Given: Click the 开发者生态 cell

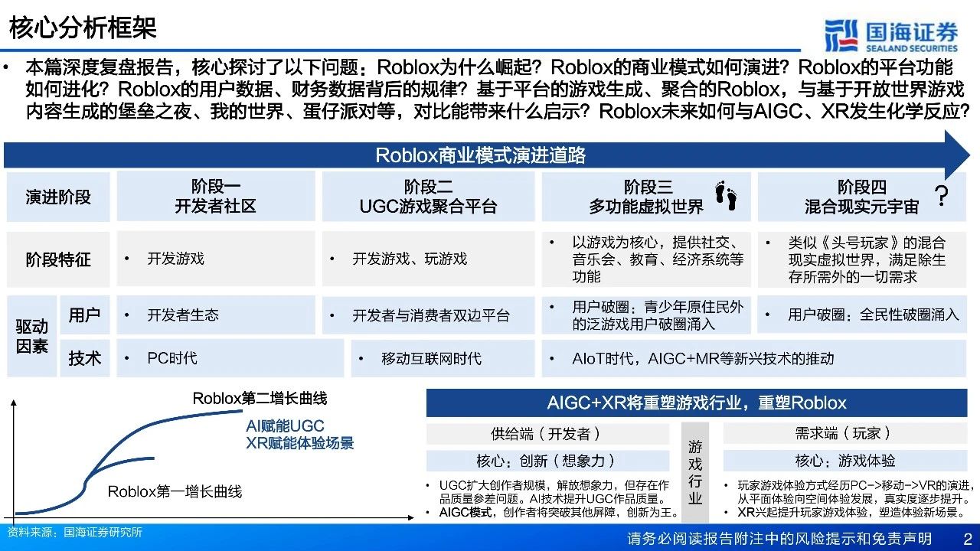Looking at the screenshot, I should click(215, 315).
